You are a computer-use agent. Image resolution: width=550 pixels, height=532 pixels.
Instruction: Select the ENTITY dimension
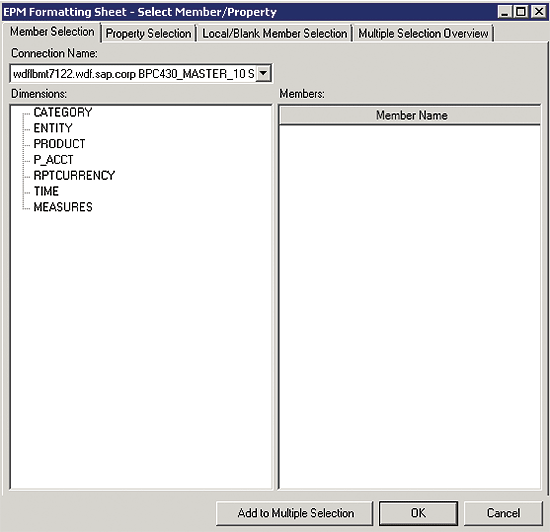pyautogui.click(x=53, y=128)
